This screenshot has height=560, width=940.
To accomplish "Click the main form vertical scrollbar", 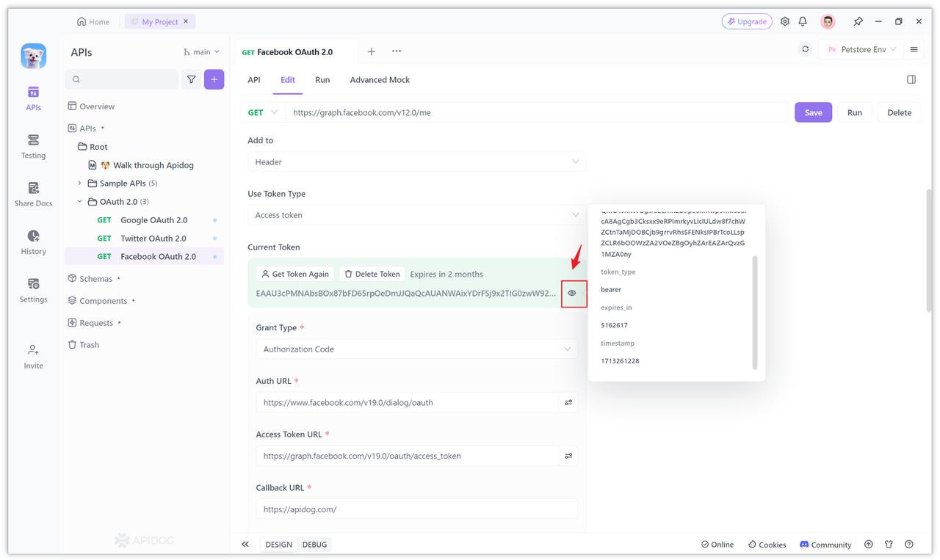I will pyautogui.click(x=929, y=251).
